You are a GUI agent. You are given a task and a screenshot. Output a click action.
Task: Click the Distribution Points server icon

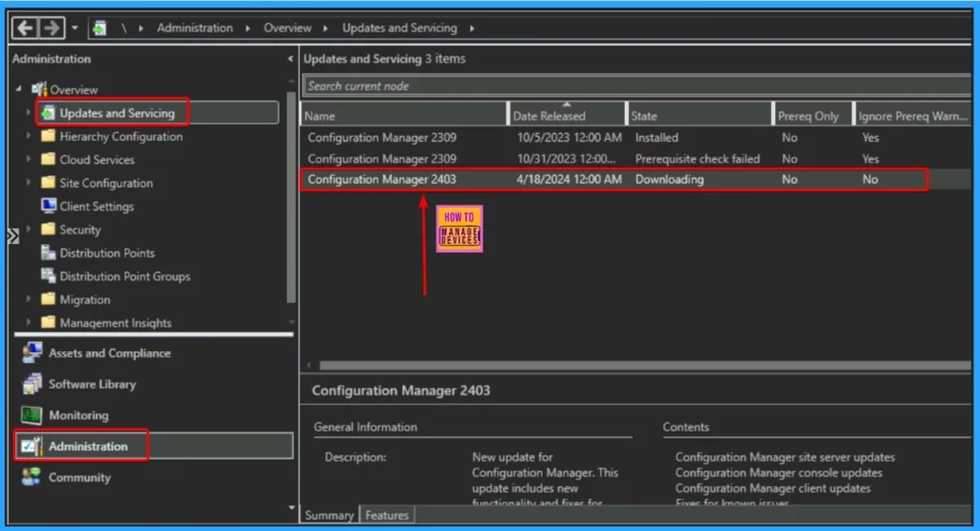[x=48, y=253]
